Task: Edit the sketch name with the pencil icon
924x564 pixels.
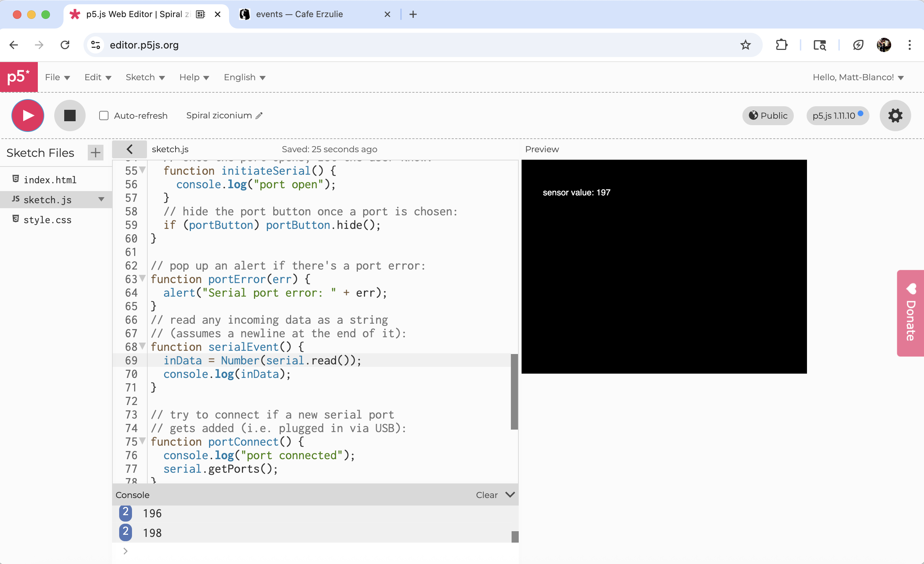Action: [259, 116]
